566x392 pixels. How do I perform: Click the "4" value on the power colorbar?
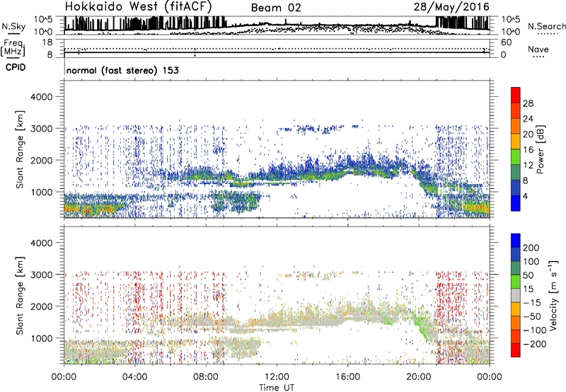point(525,196)
